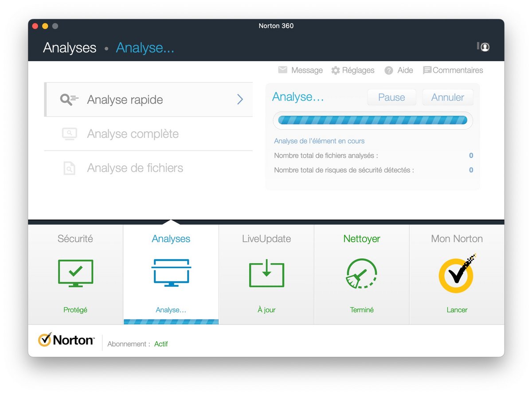Select the Analyse rapide option
532x394 pixels.
pos(149,100)
